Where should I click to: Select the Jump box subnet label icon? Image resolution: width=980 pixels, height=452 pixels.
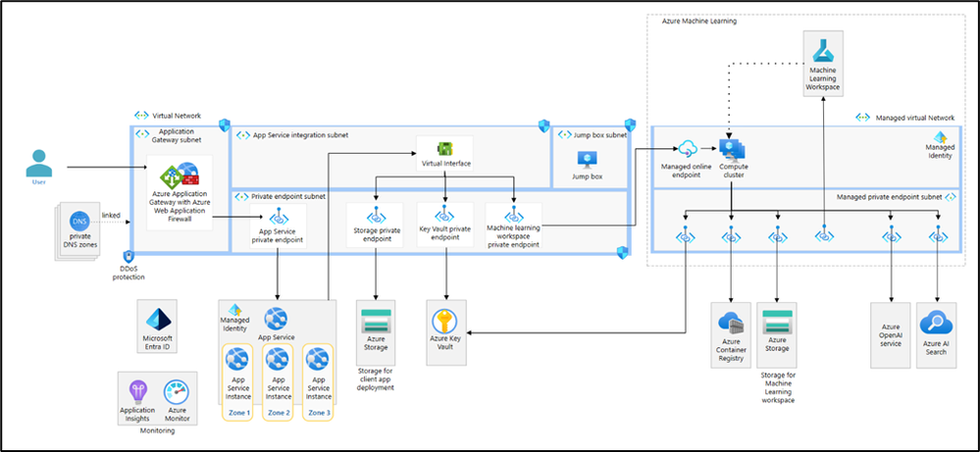click(564, 134)
